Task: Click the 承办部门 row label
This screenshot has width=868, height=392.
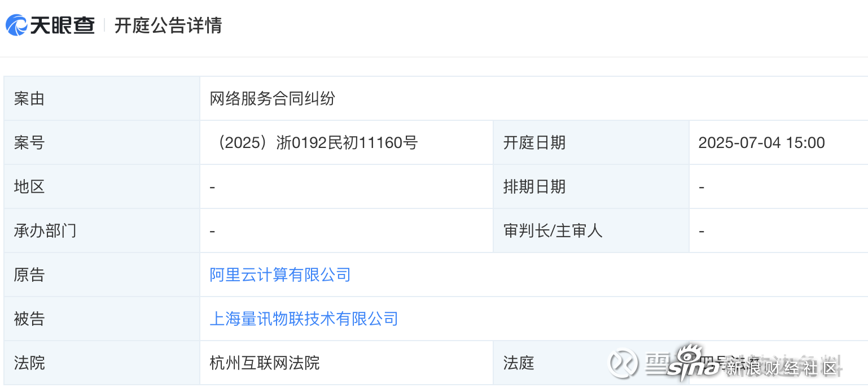Action: [45, 231]
